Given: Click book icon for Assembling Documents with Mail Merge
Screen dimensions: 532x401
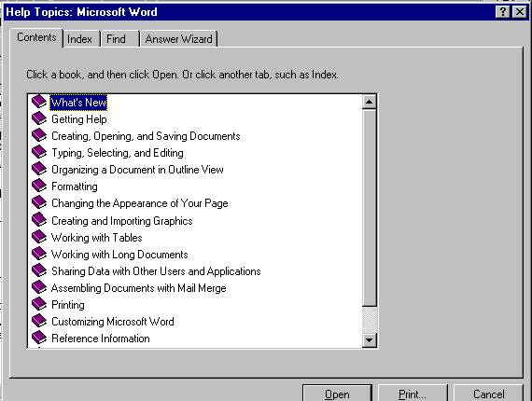Looking at the screenshot, I should tap(39, 287).
